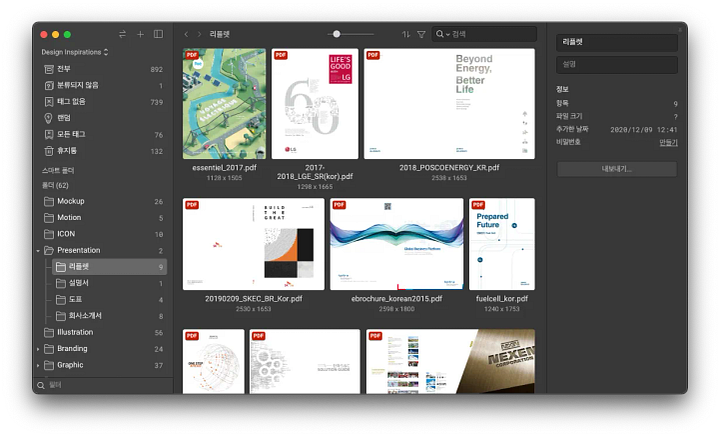Click the 만들기 password link
Viewport: 720px width, 437px height.
[668, 142]
